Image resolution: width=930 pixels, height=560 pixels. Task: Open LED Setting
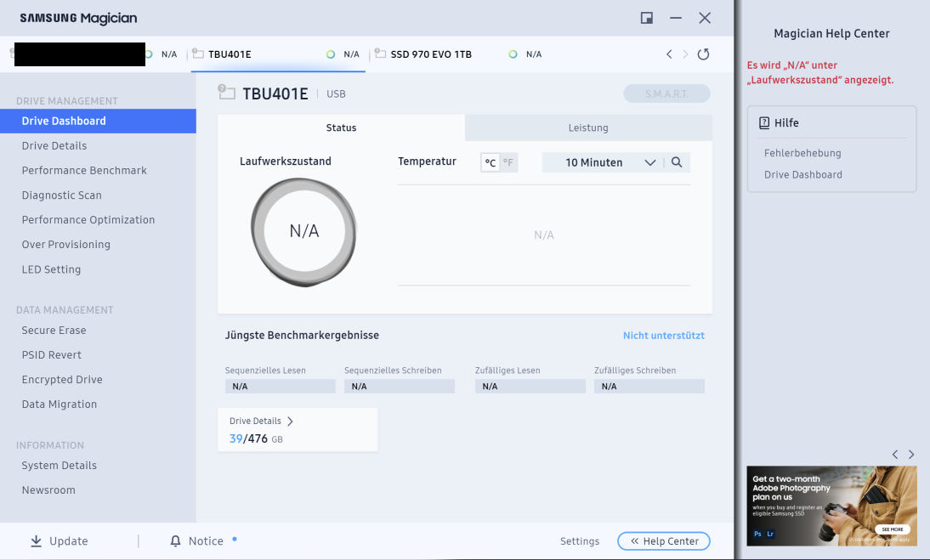[51, 269]
